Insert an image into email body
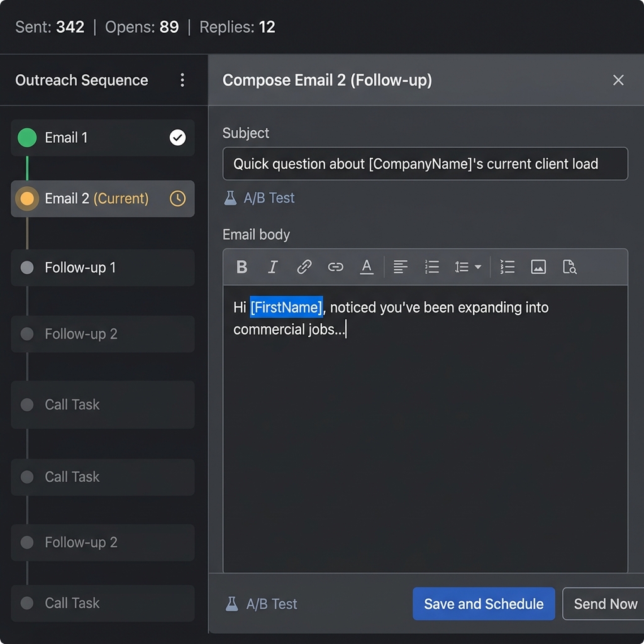This screenshot has height=644, width=644. pyautogui.click(x=538, y=267)
